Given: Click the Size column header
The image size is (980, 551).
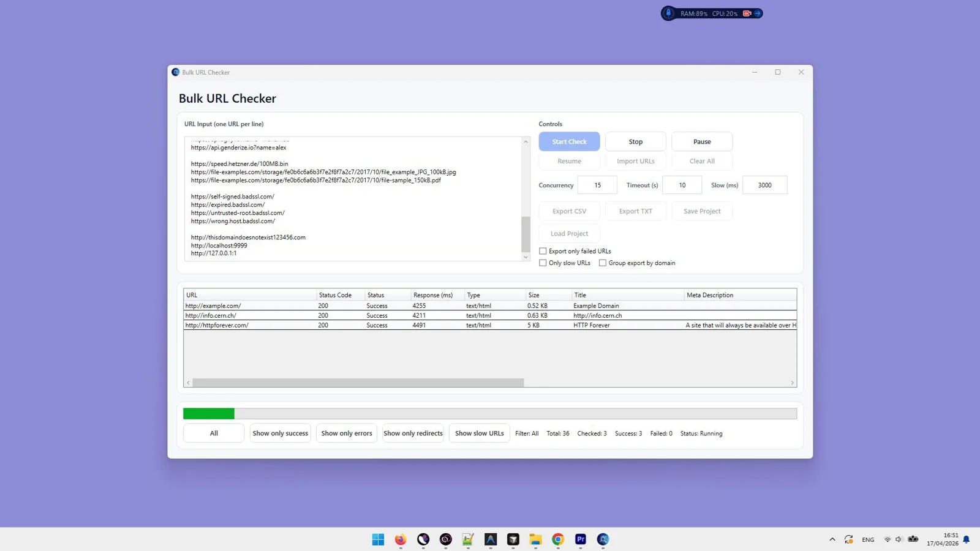Looking at the screenshot, I should tap(549, 295).
